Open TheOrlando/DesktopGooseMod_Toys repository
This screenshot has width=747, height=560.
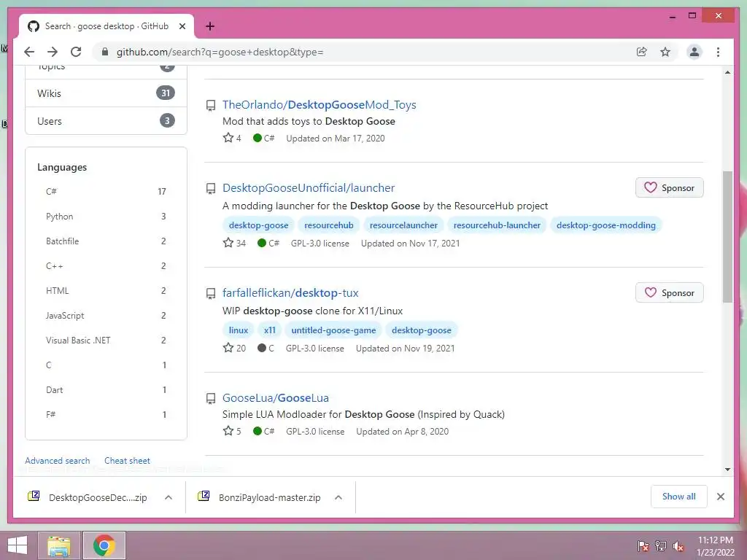point(320,105)
